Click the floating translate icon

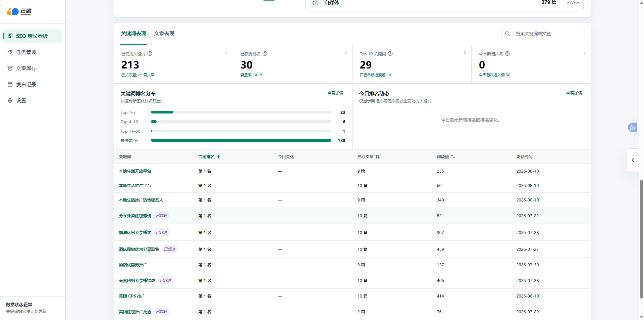tap(633, 127)
